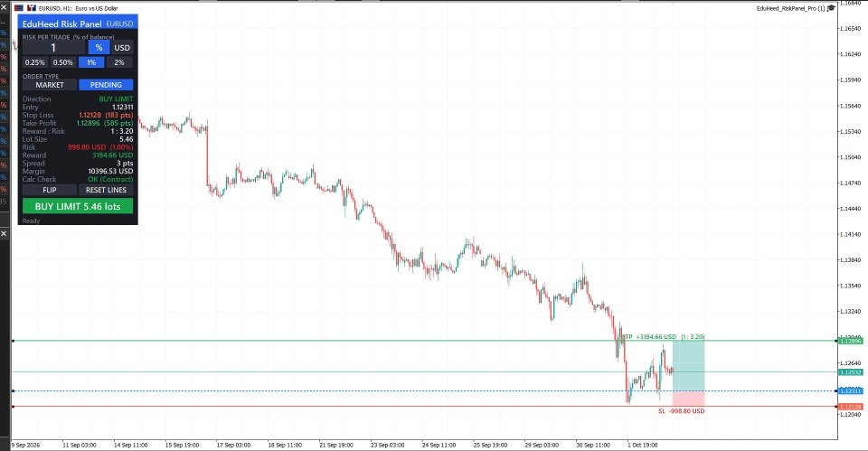Image resolution: width=868 pixels, height=451 pixels.
Task: Click the Take Profit value 1.12896 (585 pts)
Action: pyautogui.click(x=105, y=123)
